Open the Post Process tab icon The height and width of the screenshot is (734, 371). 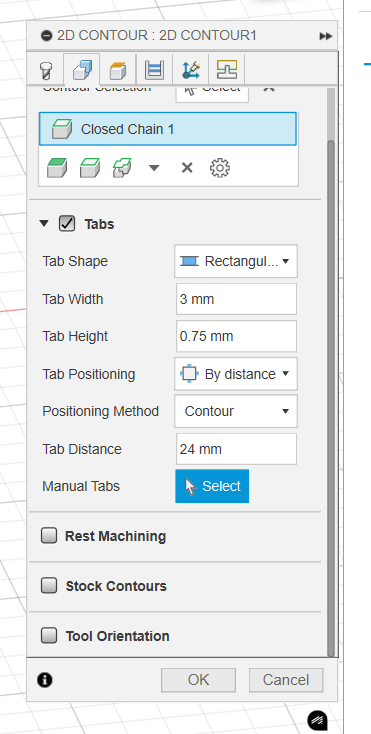[x=227, y=70]
